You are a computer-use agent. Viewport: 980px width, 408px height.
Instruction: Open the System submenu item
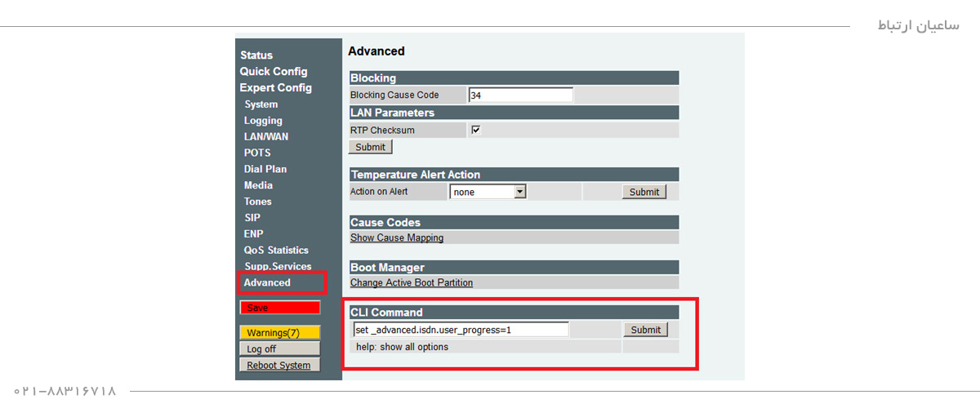(261, 104)
